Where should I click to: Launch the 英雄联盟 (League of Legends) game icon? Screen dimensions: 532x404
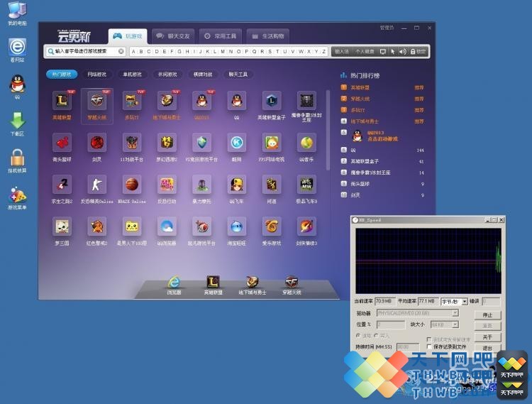(x=62, y=101)
